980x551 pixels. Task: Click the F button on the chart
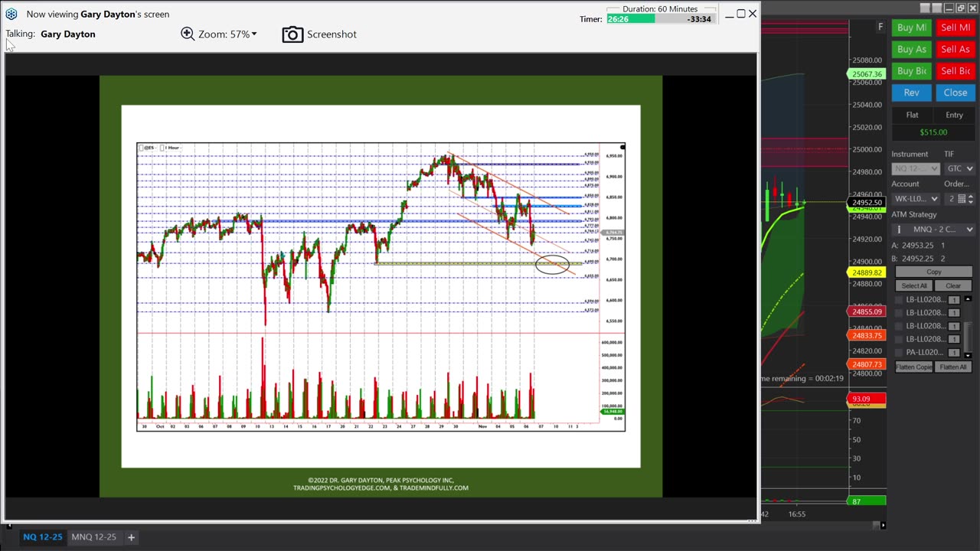[x=880, y=28]
